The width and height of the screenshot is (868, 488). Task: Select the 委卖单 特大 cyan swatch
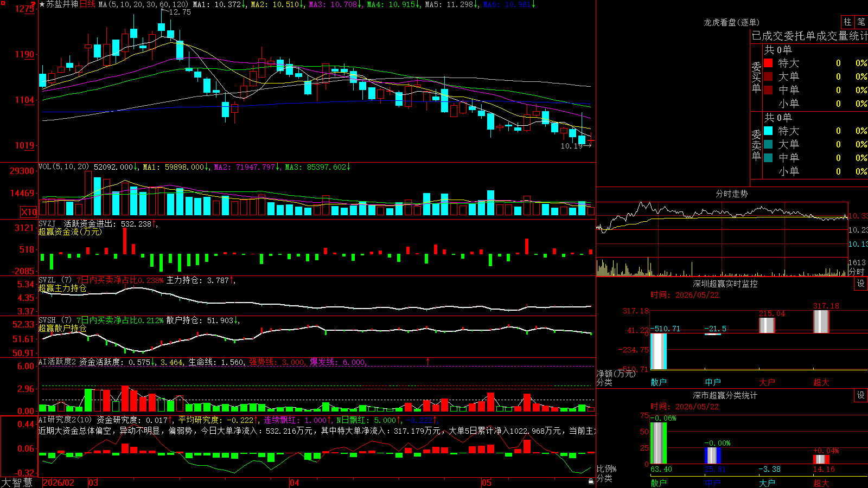point(768,131)
